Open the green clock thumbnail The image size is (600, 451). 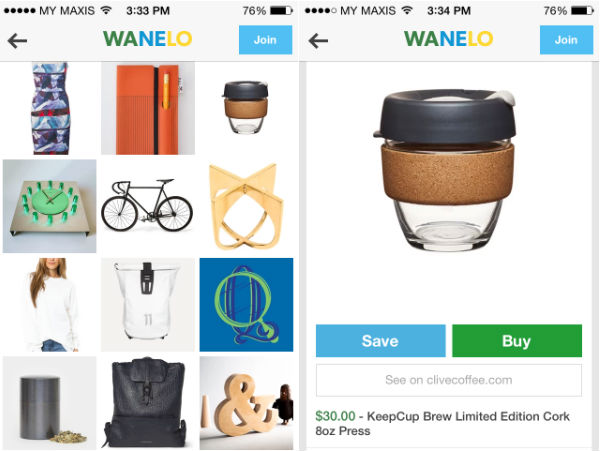click(x=50, y=206)
